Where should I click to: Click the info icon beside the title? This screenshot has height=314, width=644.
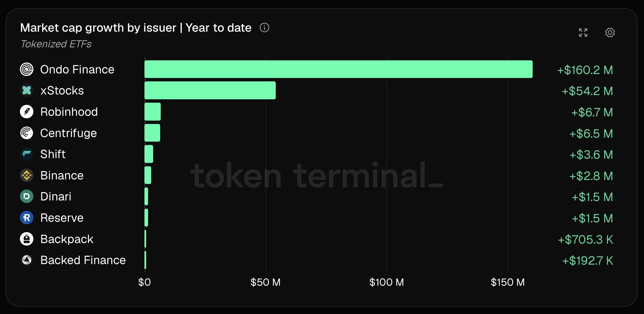click(264, 27)
